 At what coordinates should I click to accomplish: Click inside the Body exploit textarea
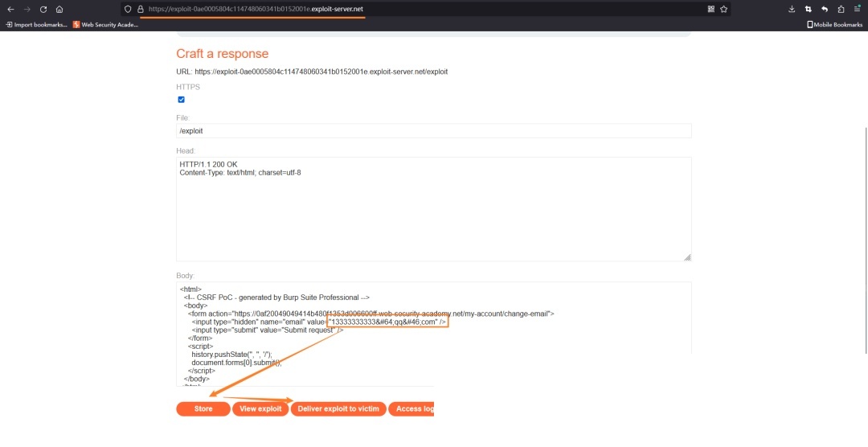tap(433, 334)
